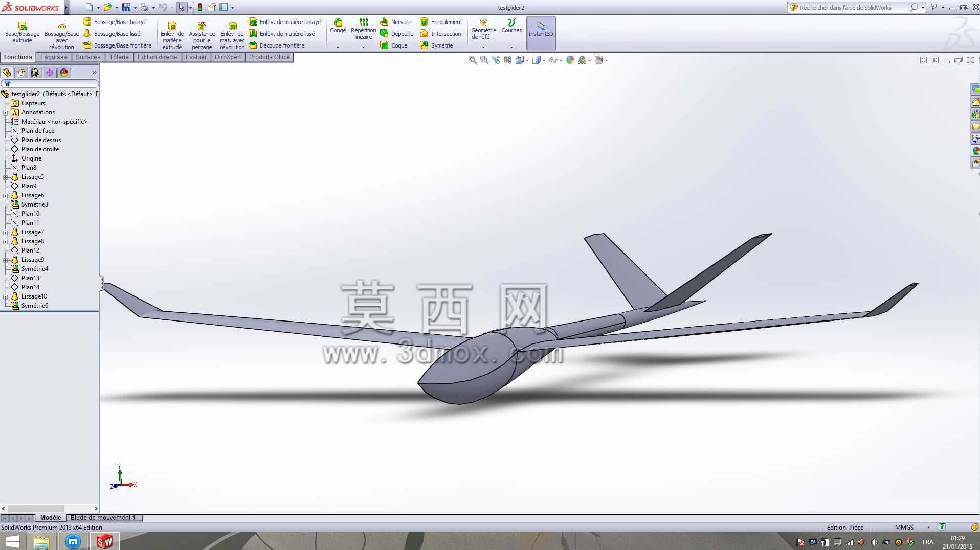980x550 pixels.
Task: Click the feature tree filter field
Action: [x=50, y=83]
